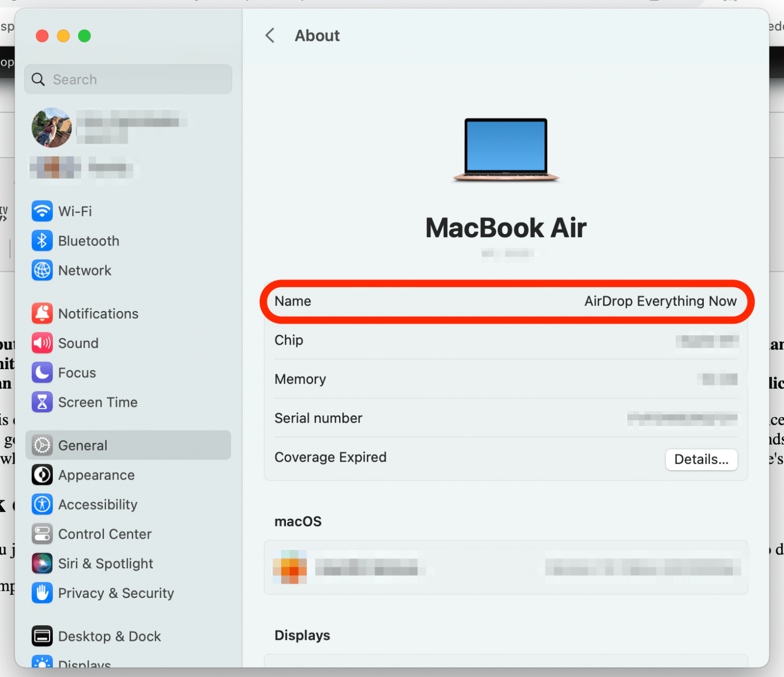Open Bluetooth settings
Screen dimensions: 784x677
(x=88, y=241)
